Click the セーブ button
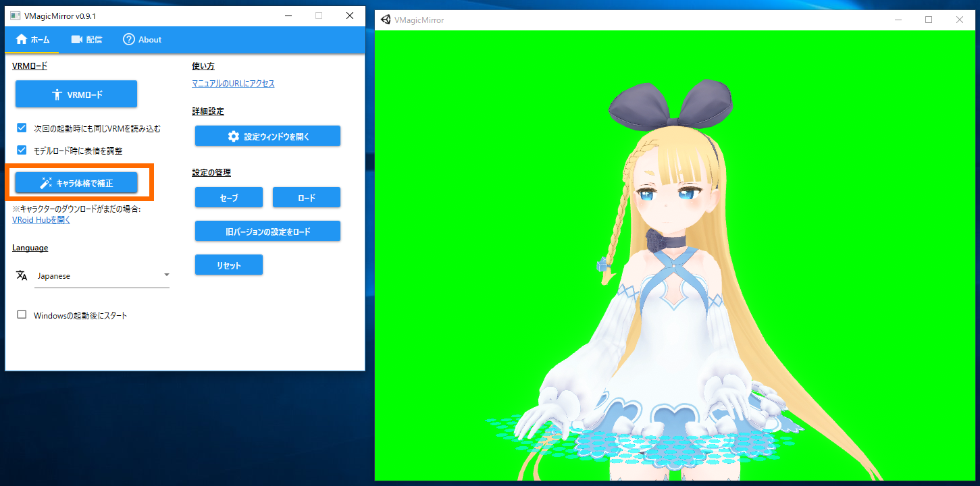The width and height of the screenshot is (980, 486). coord(229,197)
